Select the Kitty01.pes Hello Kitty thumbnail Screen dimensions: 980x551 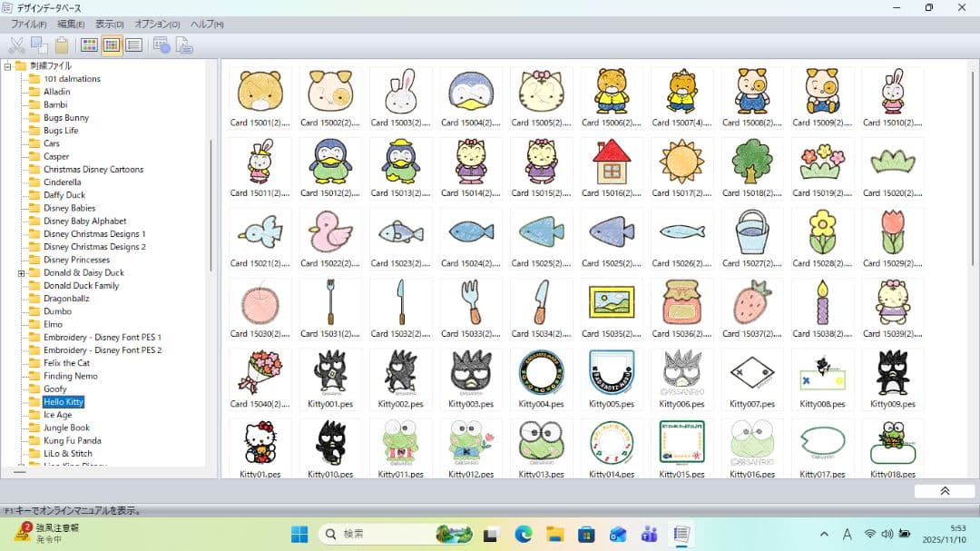[260, 444]
